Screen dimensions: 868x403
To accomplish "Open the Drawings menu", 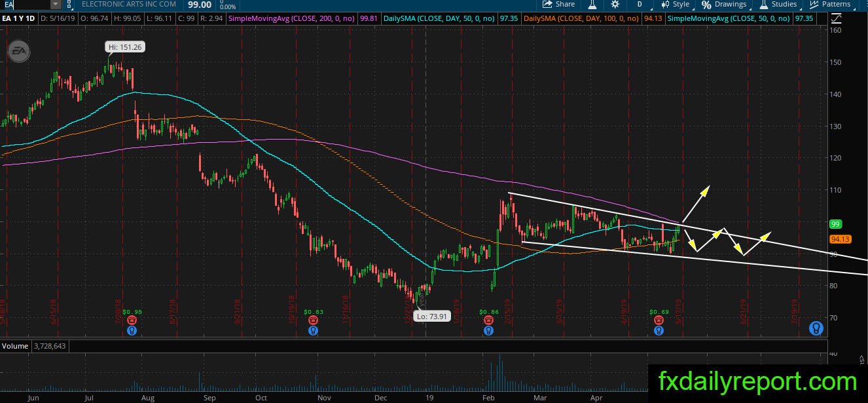I will [x=724, y=4].
